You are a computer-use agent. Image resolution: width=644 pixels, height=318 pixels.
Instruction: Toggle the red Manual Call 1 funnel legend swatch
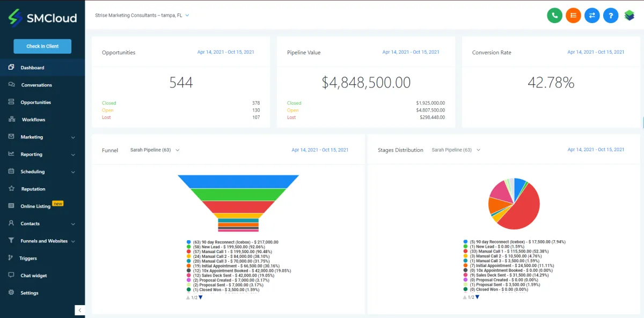(189, 252)
